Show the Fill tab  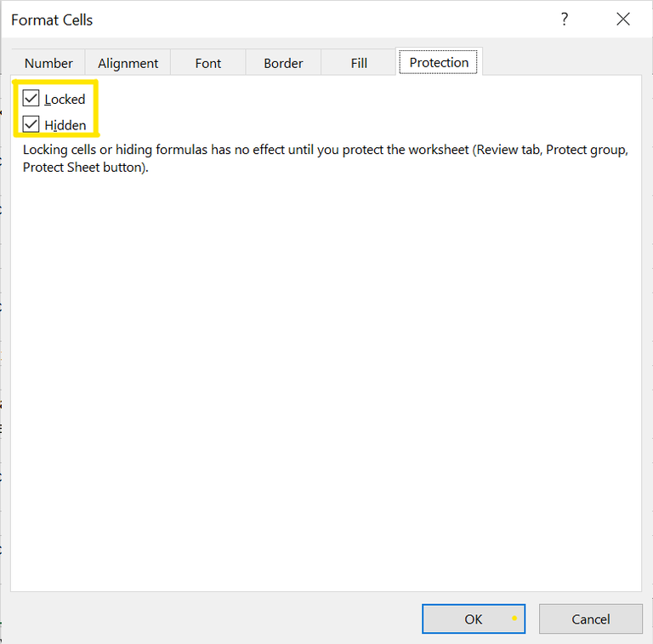tap(359, 63)
